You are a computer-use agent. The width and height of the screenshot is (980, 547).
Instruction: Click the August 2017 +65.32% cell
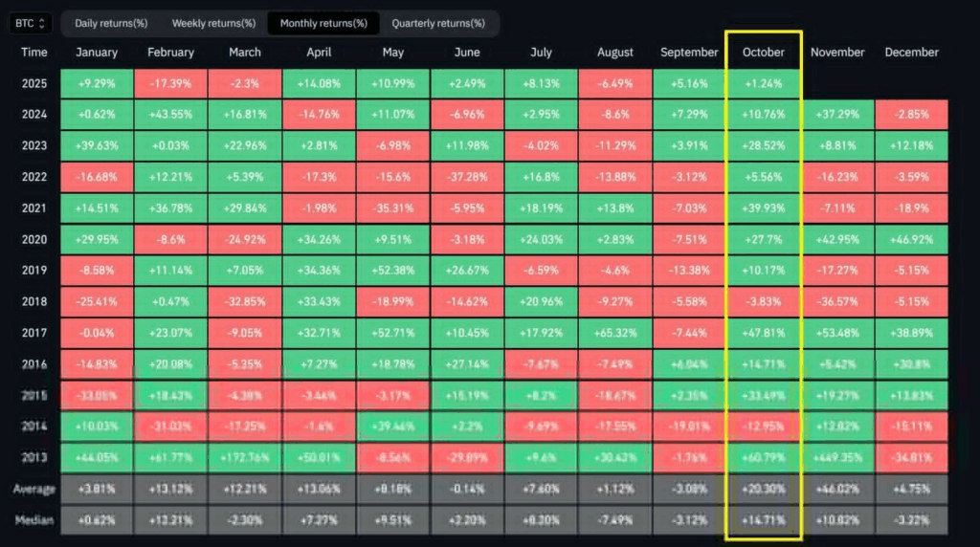(614, 333)
